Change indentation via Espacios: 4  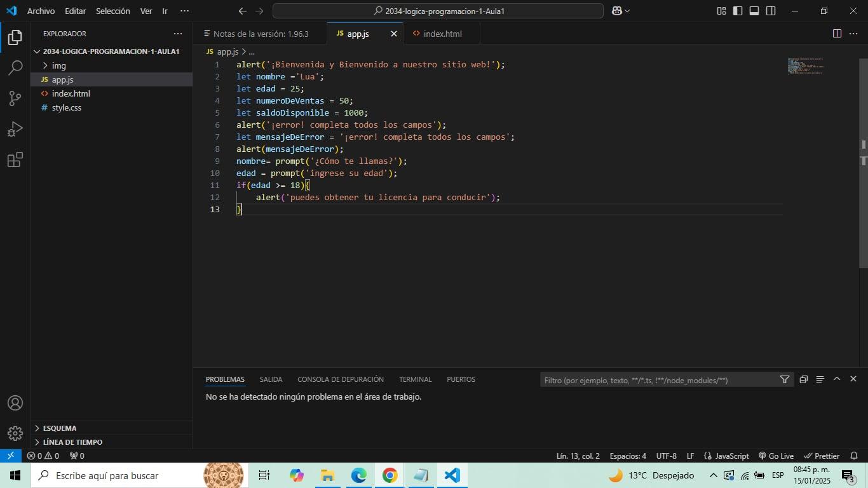tap(628, 456)
